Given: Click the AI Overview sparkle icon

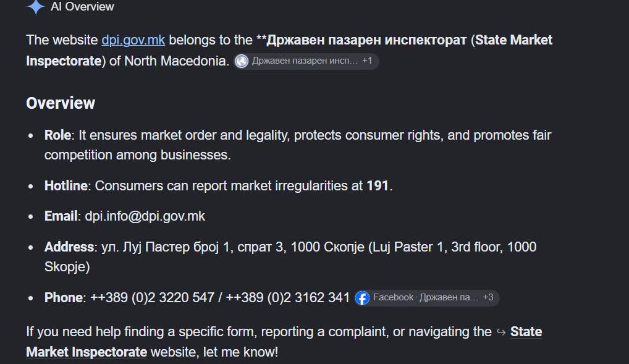Looking at the screenshot, I should click(36, 7).
